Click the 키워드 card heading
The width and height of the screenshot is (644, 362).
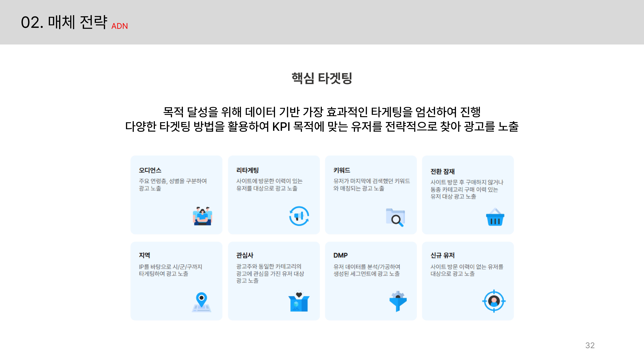point(341,170)
